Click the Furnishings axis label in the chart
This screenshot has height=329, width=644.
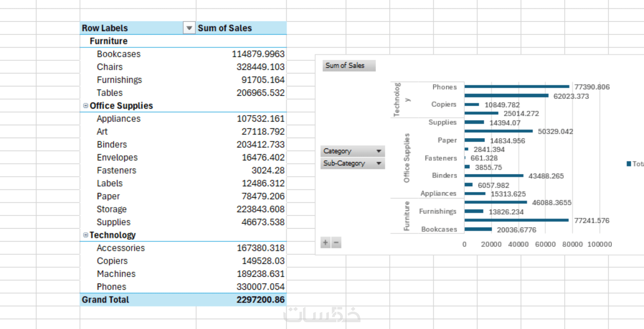tap(438, 211)
